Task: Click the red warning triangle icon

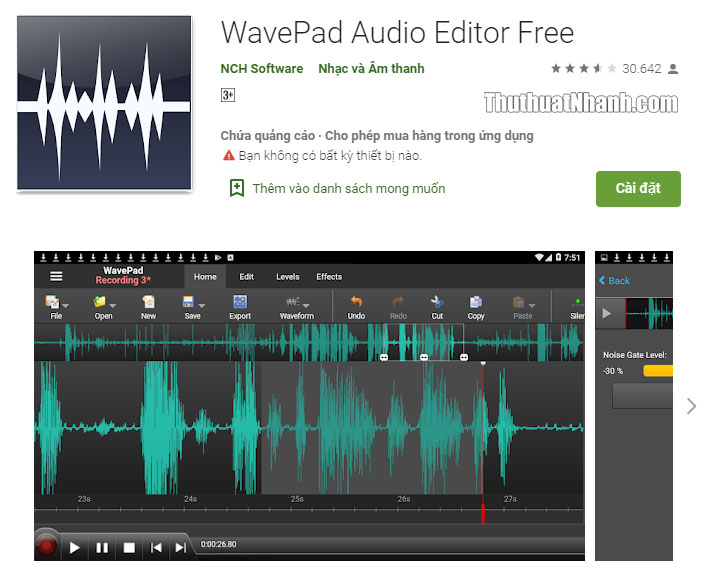Action: coord(229,156)
